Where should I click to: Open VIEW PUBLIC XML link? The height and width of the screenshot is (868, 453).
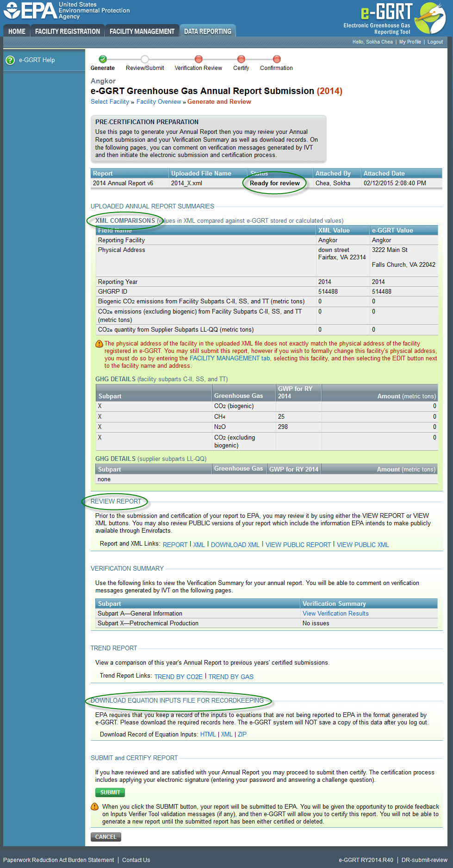point(363,545)
